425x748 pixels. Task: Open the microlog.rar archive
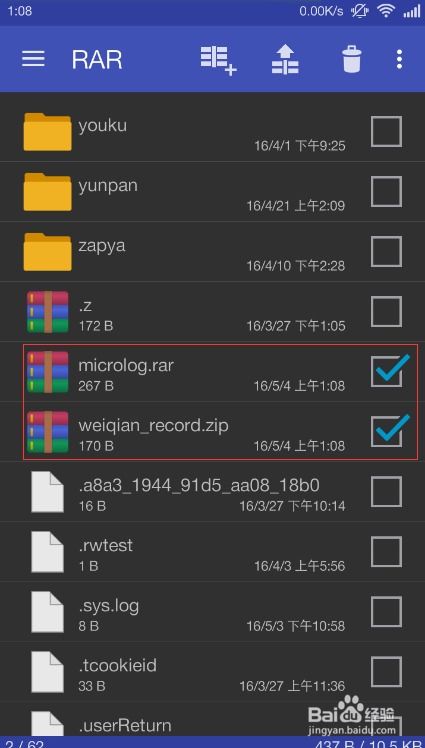coord(212,372)
